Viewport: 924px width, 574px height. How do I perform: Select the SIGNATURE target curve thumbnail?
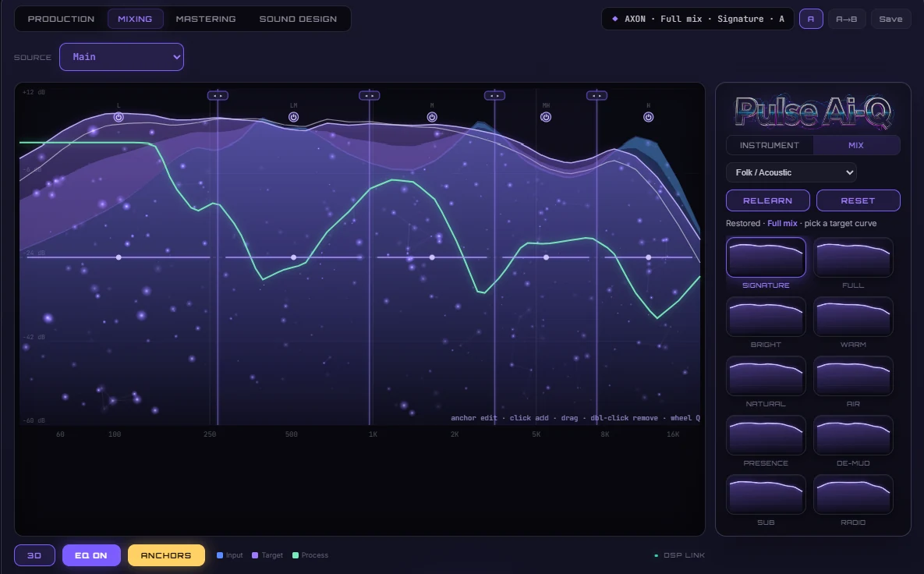pyautogui.click(x=766, y=257)
